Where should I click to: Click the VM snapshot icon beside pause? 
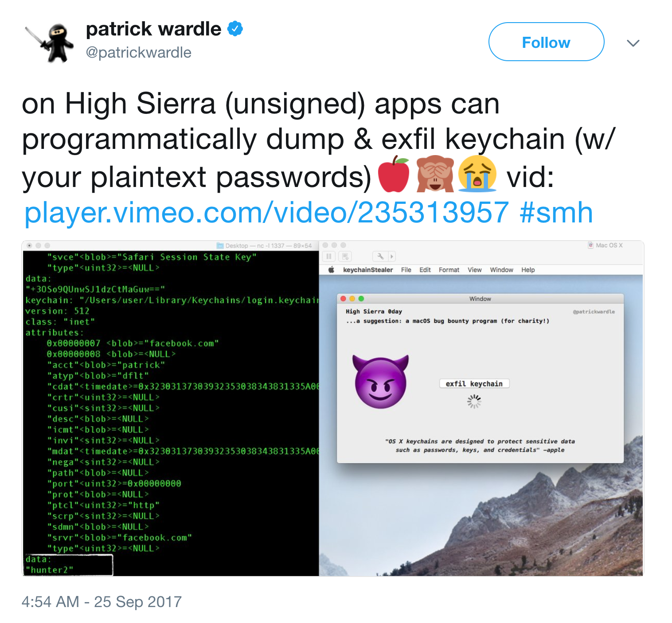point(345,256)
